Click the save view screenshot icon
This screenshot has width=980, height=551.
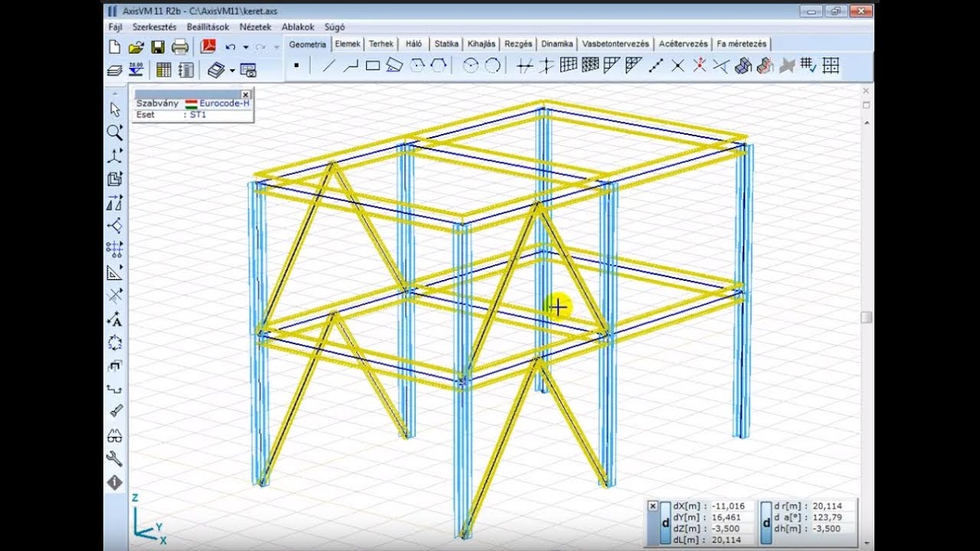click(248, 70)
